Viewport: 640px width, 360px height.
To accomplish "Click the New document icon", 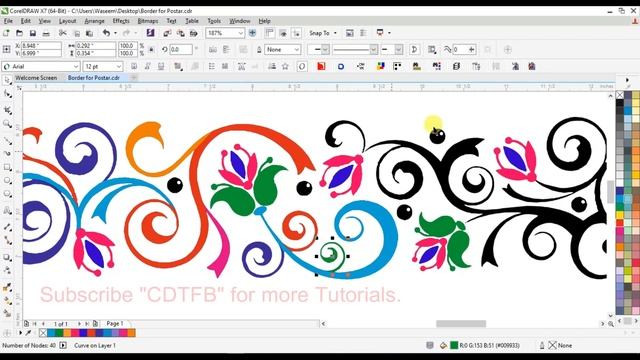I will [x=6, y=33].
